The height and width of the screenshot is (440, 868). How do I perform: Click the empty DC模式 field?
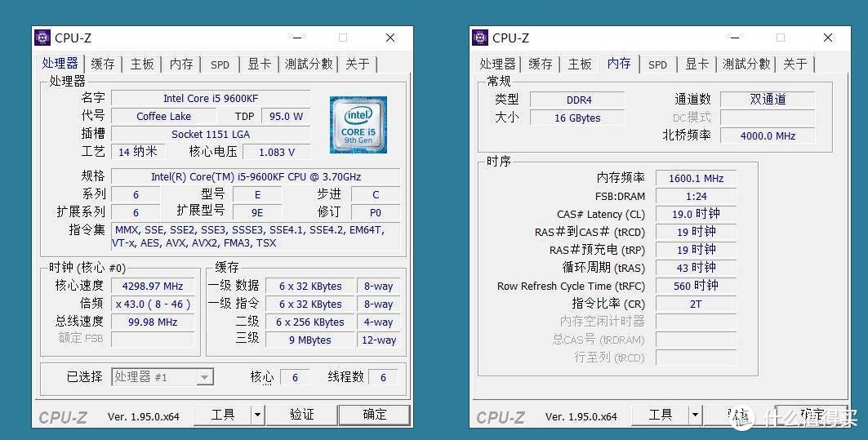(768, 118)
